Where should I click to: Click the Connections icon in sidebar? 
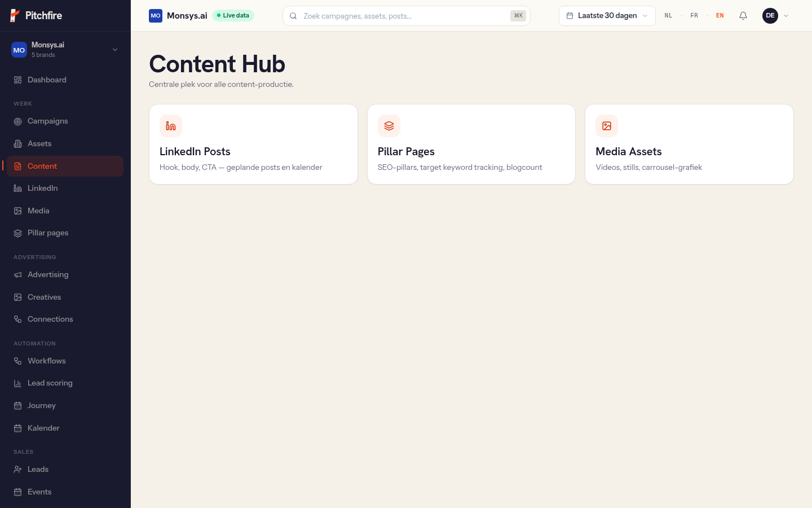[18, 319]
